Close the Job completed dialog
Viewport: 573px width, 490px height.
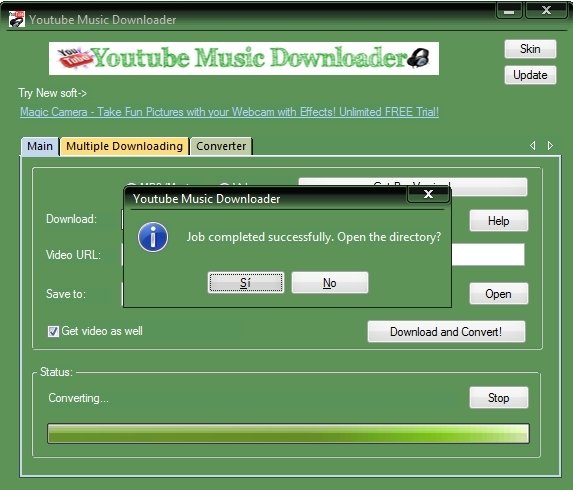428,194
